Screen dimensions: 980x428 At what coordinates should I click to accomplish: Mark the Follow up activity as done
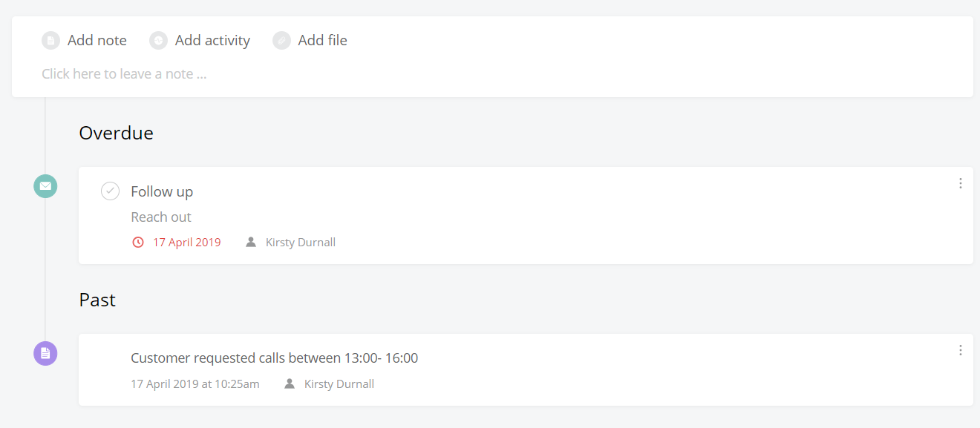(x=110, y=191)
